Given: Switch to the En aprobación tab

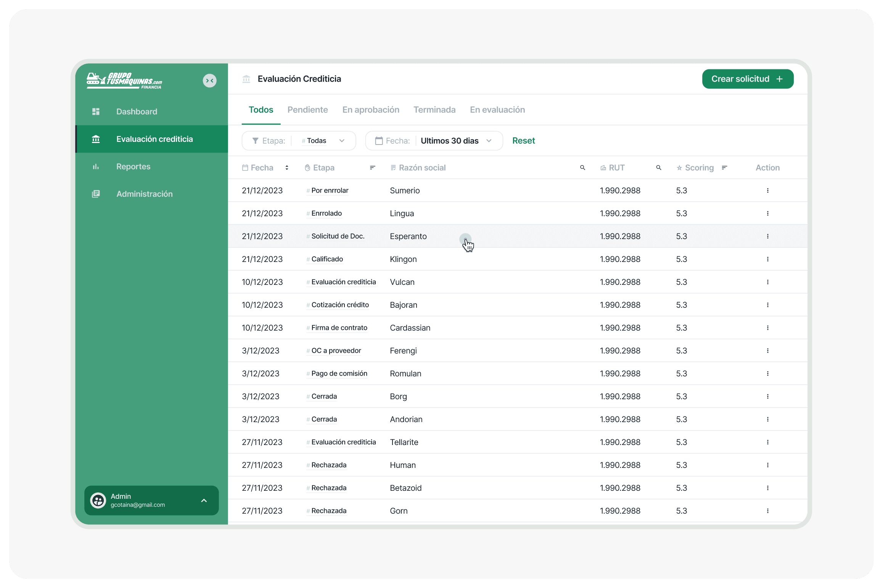Looking at the screenshot, I should [x=370, y=110].
